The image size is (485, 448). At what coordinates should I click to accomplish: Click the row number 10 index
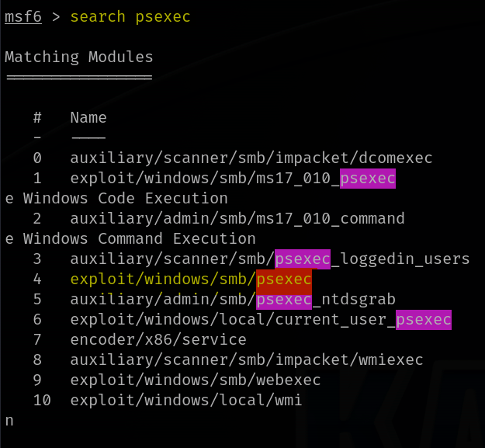tap(42, 401)
